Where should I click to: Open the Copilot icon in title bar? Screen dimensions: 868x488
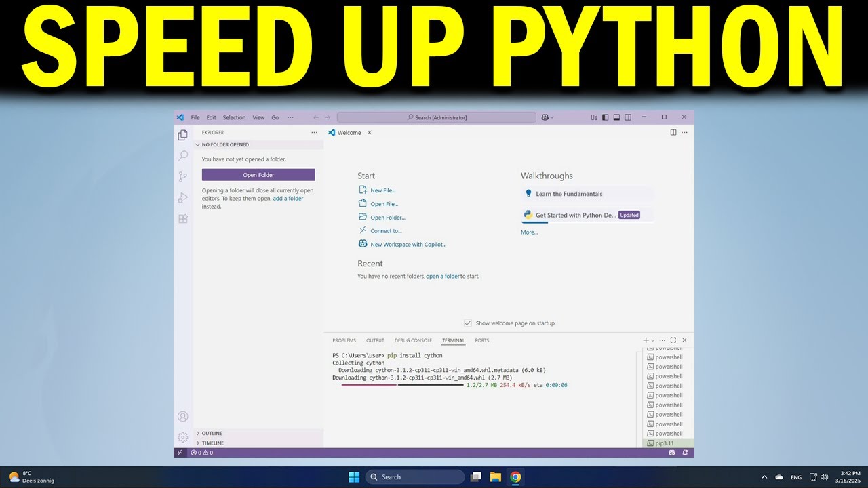click(x=547, y=117)
